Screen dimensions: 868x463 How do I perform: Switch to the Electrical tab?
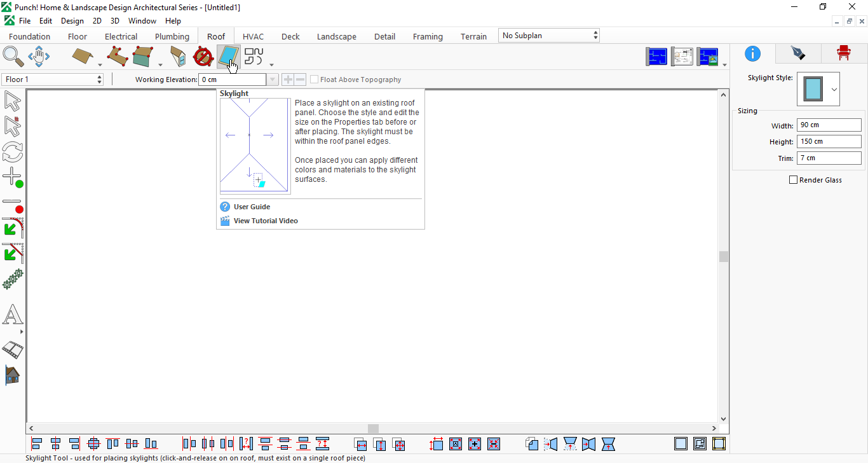tap(121, 36)
